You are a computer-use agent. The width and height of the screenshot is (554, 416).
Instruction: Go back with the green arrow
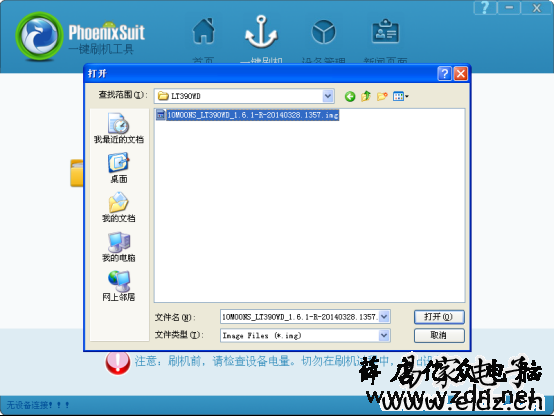pos(350,96)
